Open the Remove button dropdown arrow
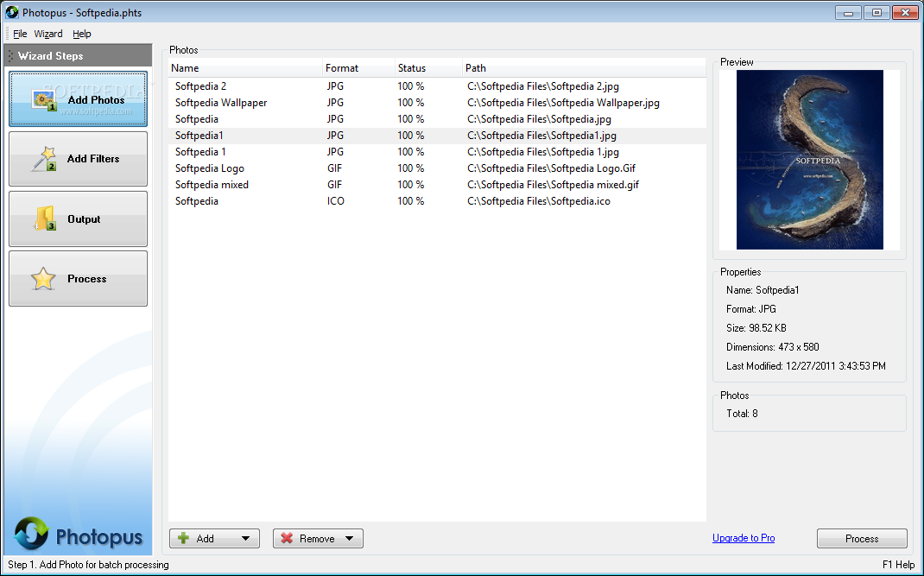 (x=350, y=538)
